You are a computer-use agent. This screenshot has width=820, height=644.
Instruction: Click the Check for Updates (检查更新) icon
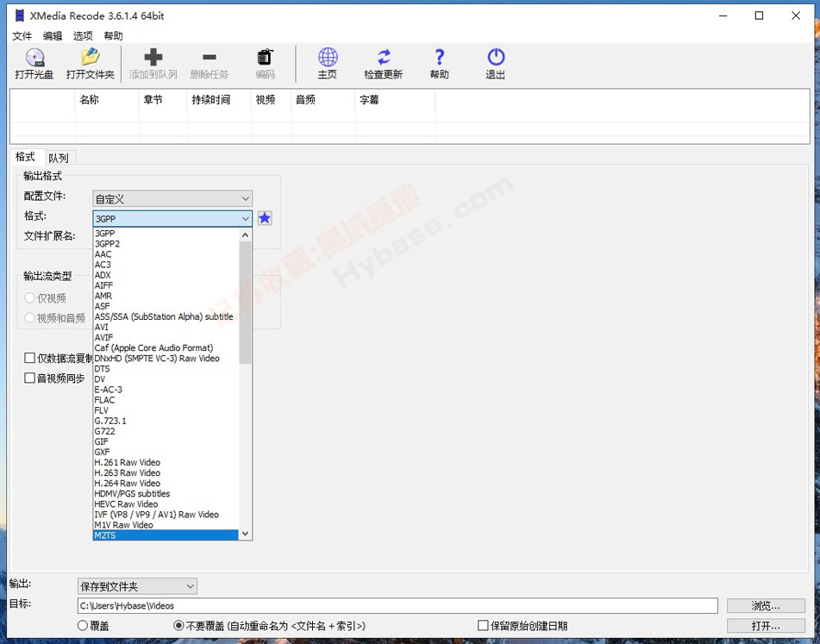tap(384, 57)
